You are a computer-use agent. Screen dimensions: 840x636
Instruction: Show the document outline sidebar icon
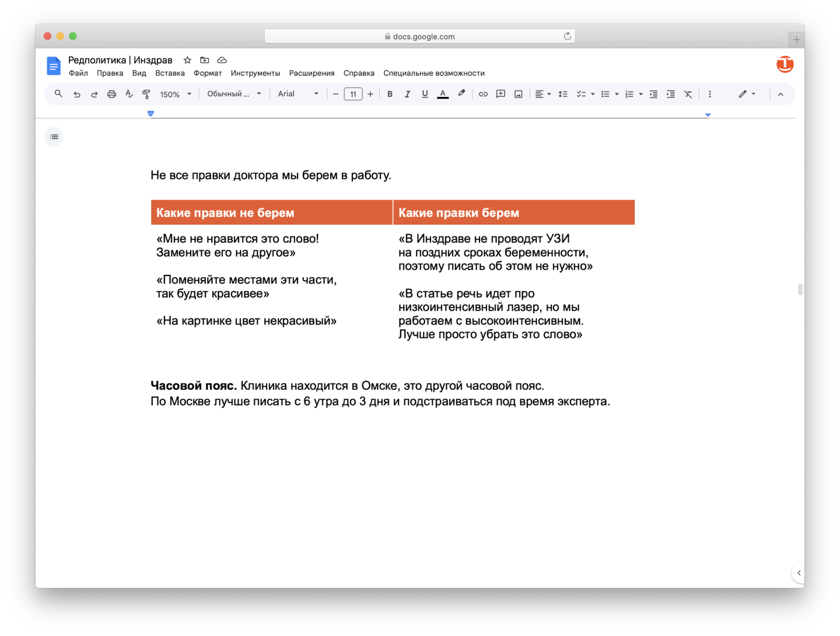(54, 137)
